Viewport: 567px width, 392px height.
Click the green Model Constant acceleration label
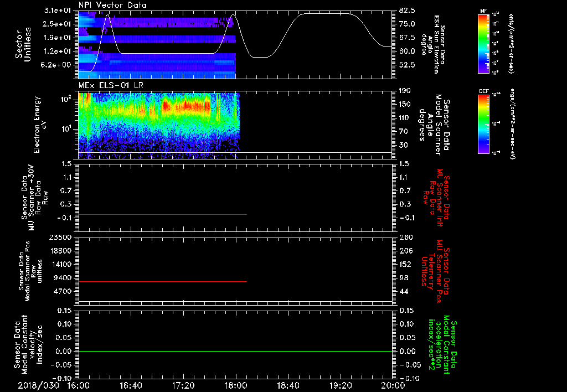tap(443, 344)
